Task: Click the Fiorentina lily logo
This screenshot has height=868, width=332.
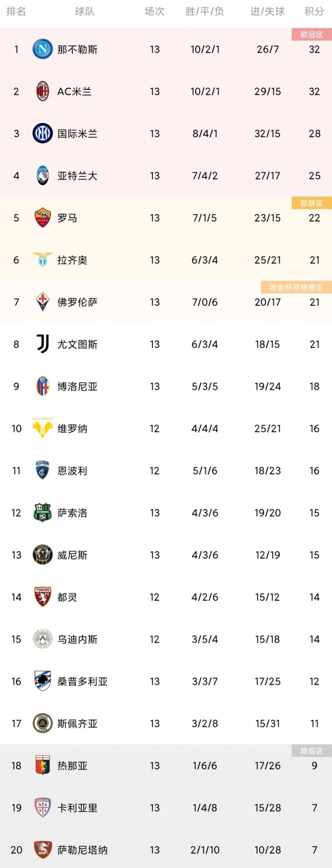Action: point(43,302)
